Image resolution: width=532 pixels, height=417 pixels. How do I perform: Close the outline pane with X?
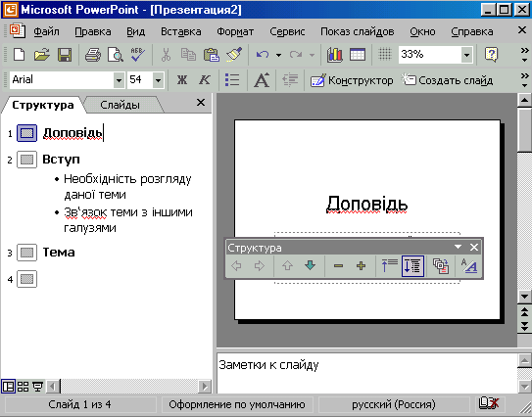pyautogui.click(x=201, y=103)
